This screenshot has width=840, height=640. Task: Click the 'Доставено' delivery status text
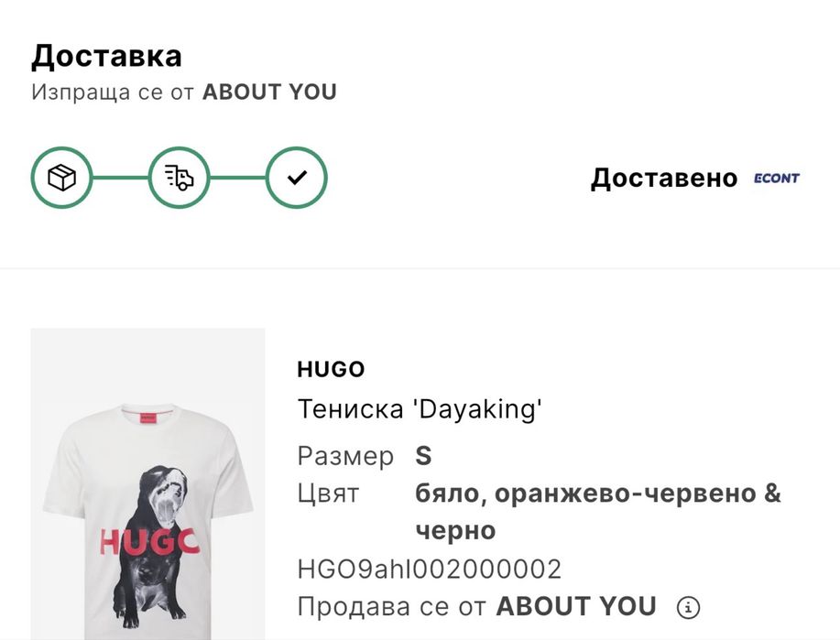[663, 178]
